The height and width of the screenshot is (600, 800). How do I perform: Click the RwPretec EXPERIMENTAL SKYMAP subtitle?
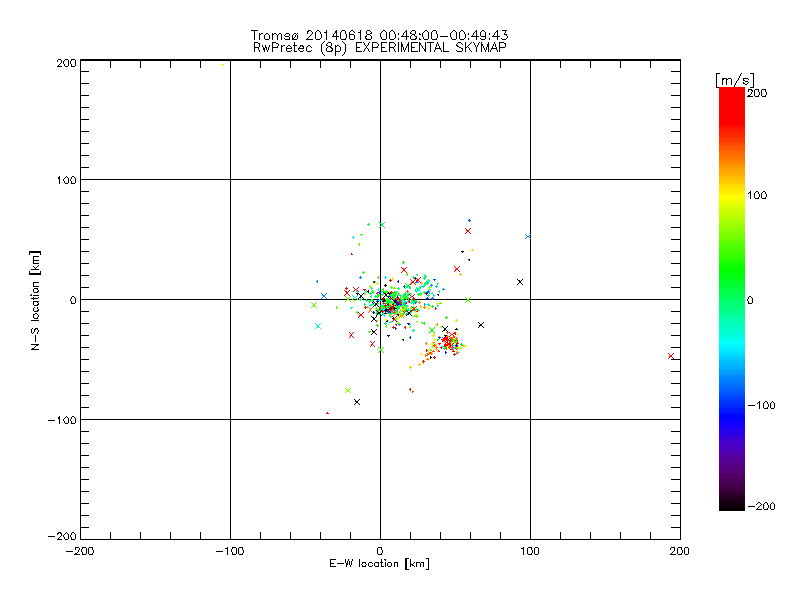pos(379,48)
